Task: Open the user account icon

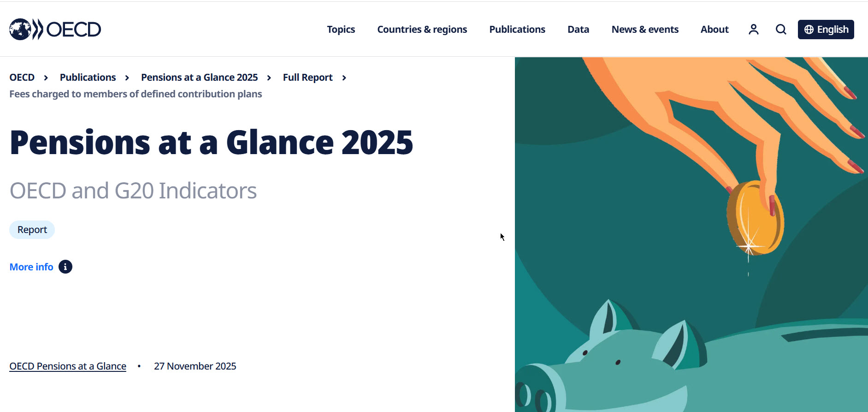Action: tap(754, 30)
